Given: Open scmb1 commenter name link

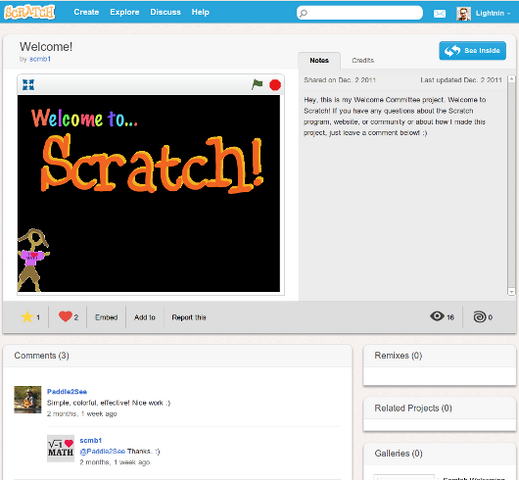Looking at the screenshot, I should click(x=91, y=440).
